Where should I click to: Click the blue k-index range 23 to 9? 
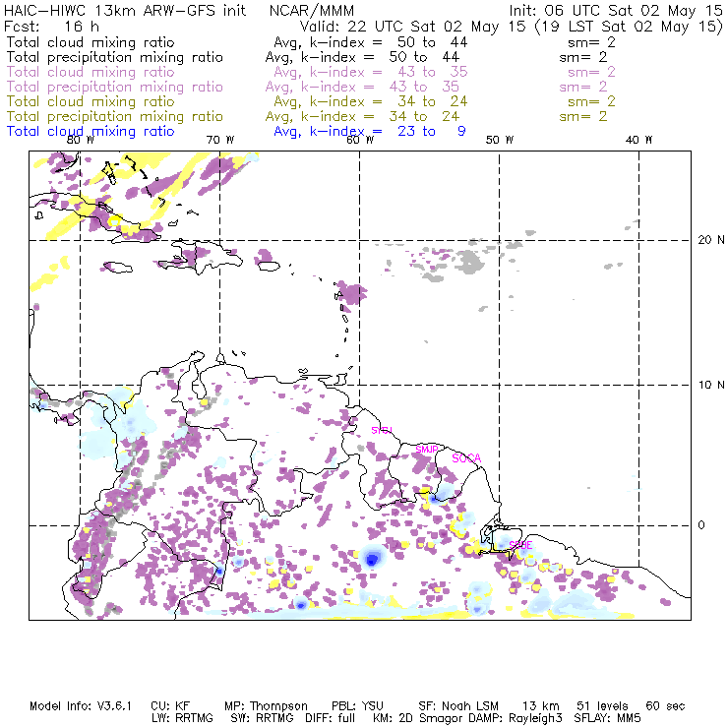pyautogui.click(x=431, y=131)
